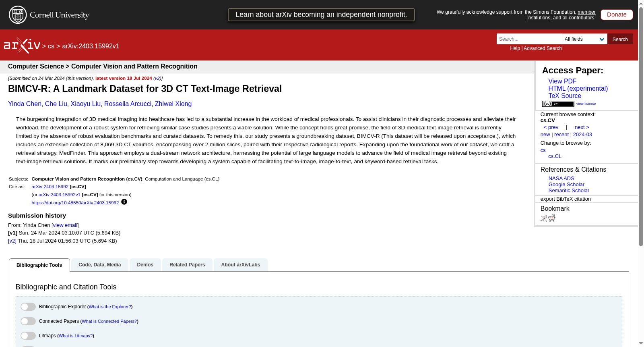Turn on the Litmaps toggle

coord(28,336)
